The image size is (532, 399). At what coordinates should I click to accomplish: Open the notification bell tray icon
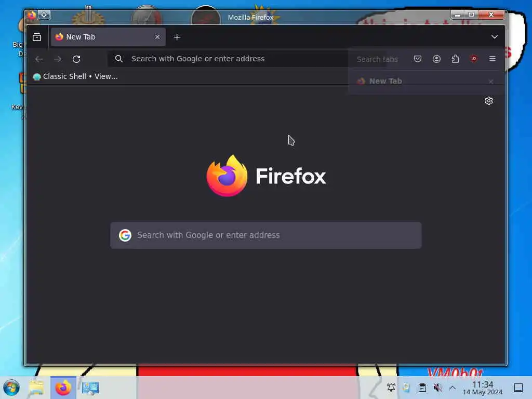(x=391, y=387)
